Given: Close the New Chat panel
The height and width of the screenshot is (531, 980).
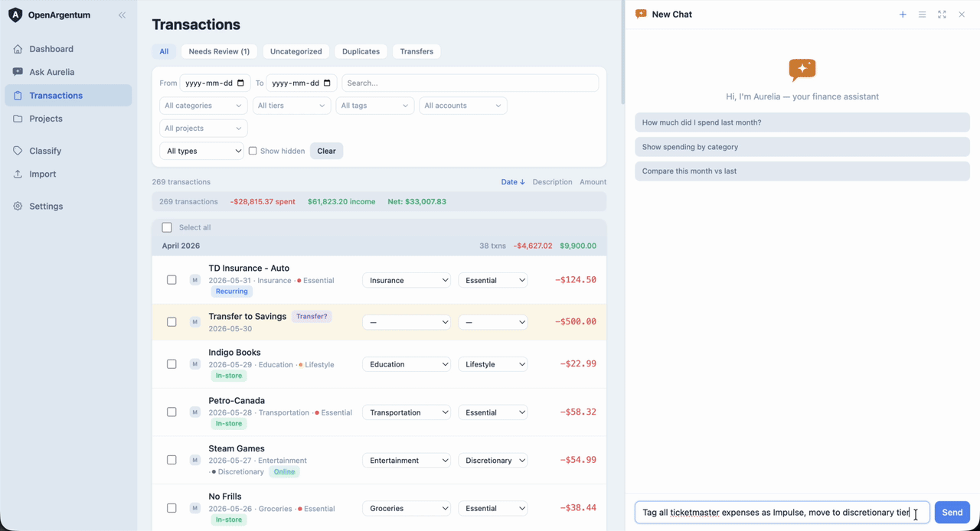Looking at the screenshot, I should (x=962, y=15).
